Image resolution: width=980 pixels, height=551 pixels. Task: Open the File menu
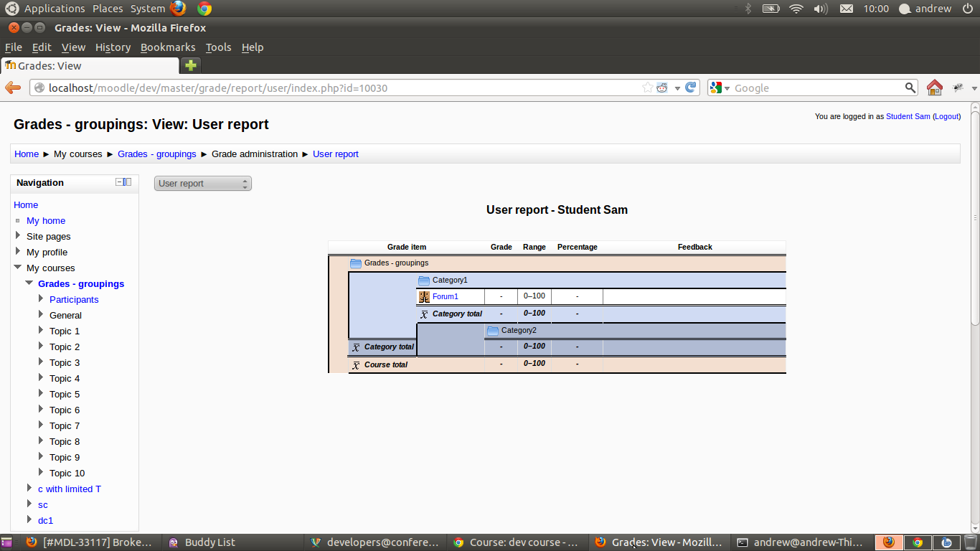click(14, 47)
